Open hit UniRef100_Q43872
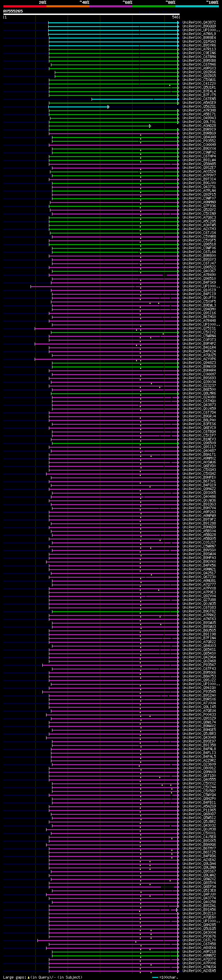The width and height of the screenshot is (222, 980). pos(199,23)
